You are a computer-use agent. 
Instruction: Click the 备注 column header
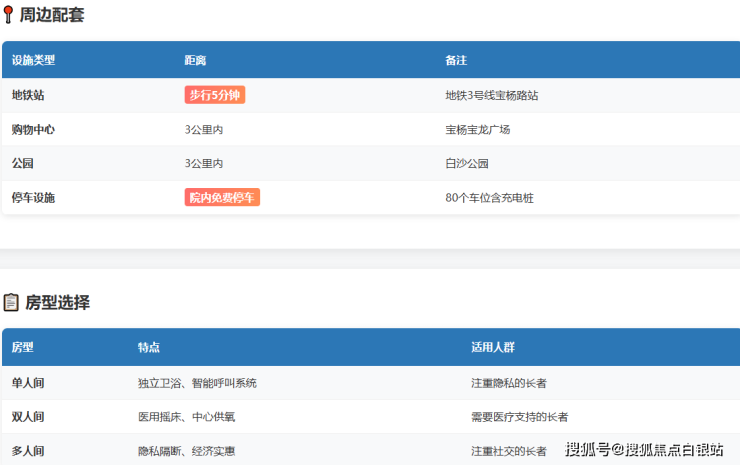click(x=456, y=60)
